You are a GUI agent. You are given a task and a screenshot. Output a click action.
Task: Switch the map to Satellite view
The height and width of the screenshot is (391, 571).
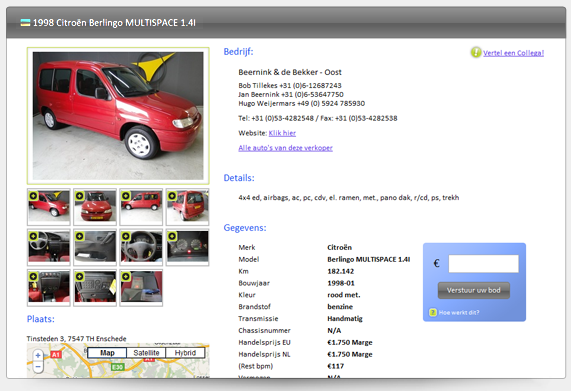click(146, 353)
